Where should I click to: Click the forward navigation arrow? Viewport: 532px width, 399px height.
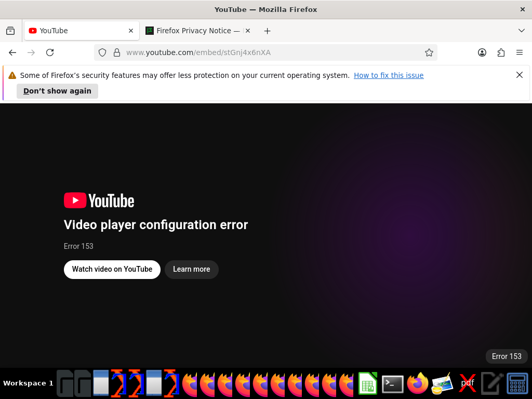(31, 52)
